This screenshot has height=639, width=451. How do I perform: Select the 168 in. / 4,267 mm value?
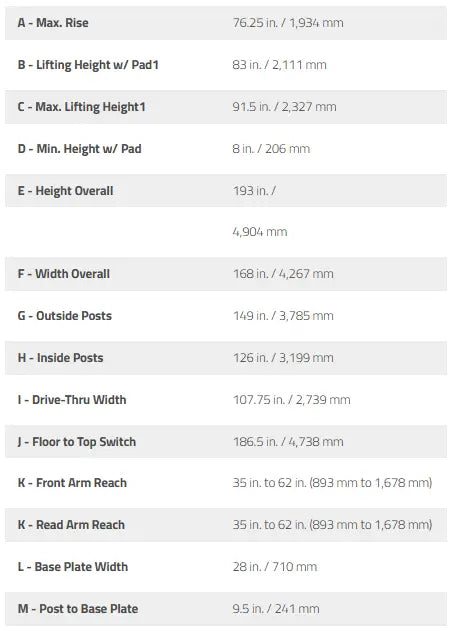[283, 274]
